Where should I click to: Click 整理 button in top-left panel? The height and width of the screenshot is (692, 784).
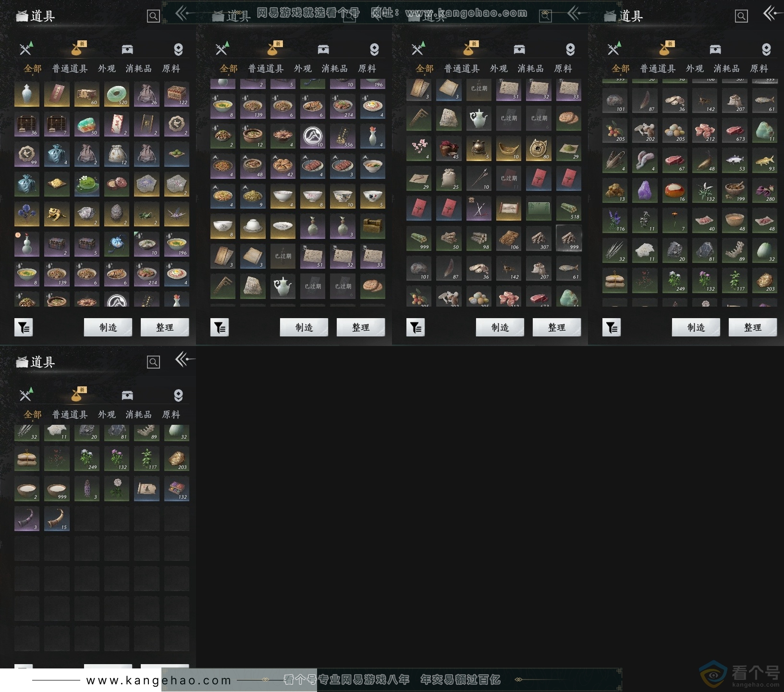pyautogui.click(x=165, y=327)
